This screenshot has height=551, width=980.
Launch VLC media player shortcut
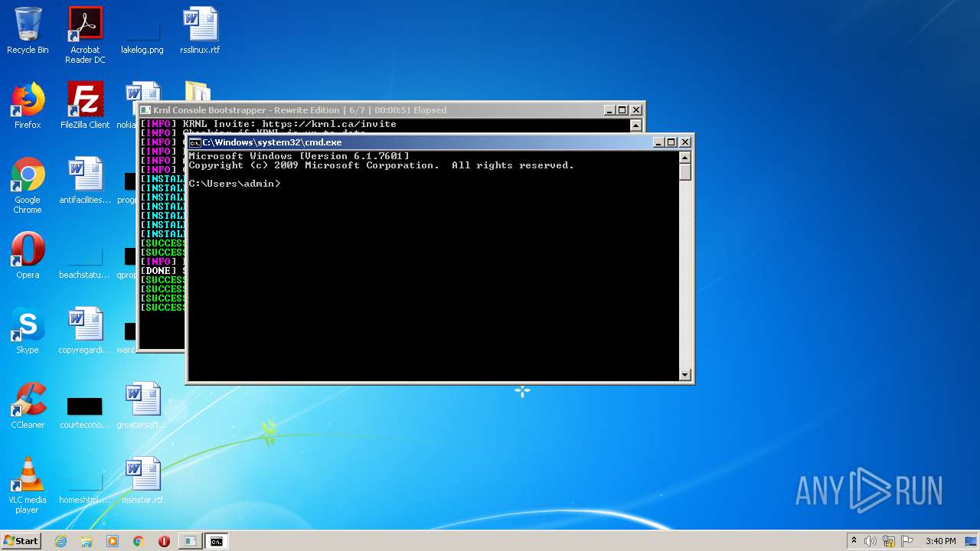point(28,485)
